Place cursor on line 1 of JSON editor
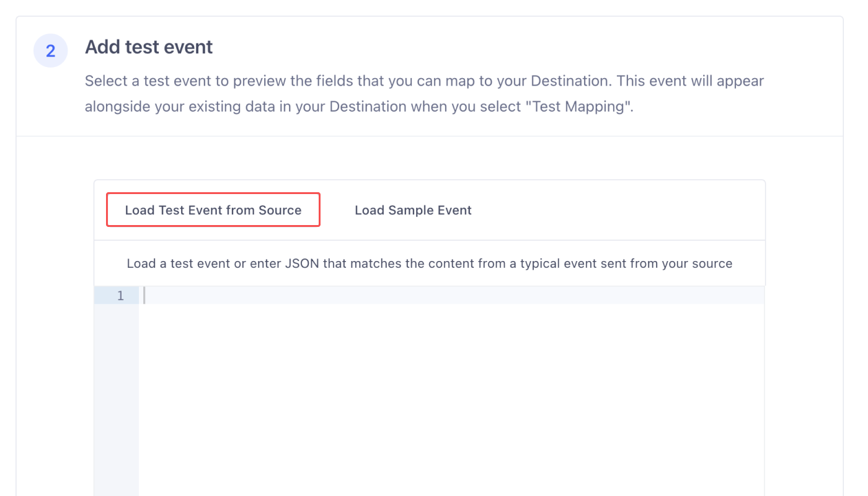The height and width of the screenshot is (496, 868). tap(451, 296)
